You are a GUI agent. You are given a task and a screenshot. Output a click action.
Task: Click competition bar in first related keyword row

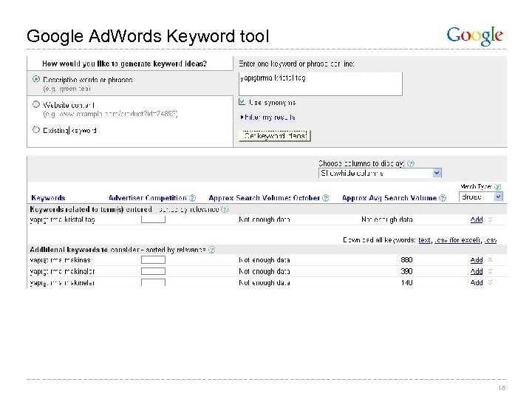(x=153, y=219)
